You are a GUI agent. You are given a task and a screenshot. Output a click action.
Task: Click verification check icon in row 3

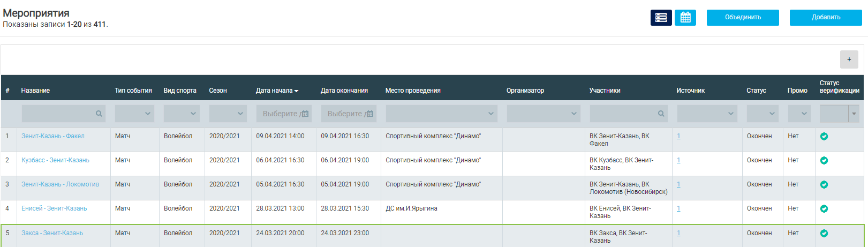[x=824, y=185]
